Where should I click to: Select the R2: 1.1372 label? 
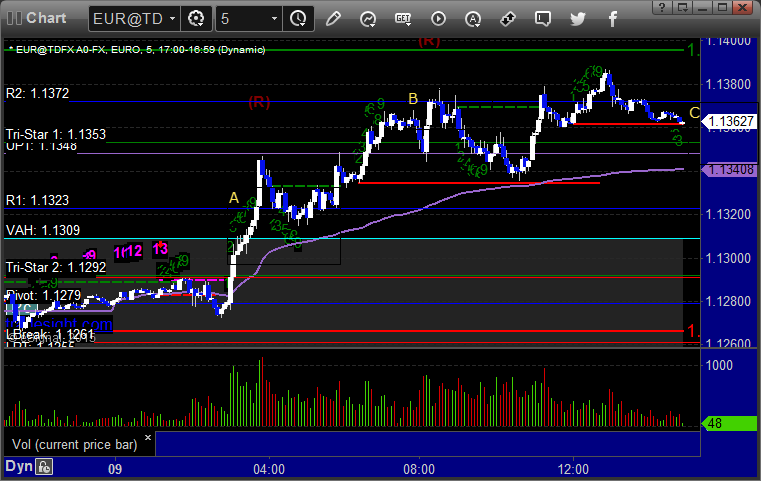pos(37,93)
